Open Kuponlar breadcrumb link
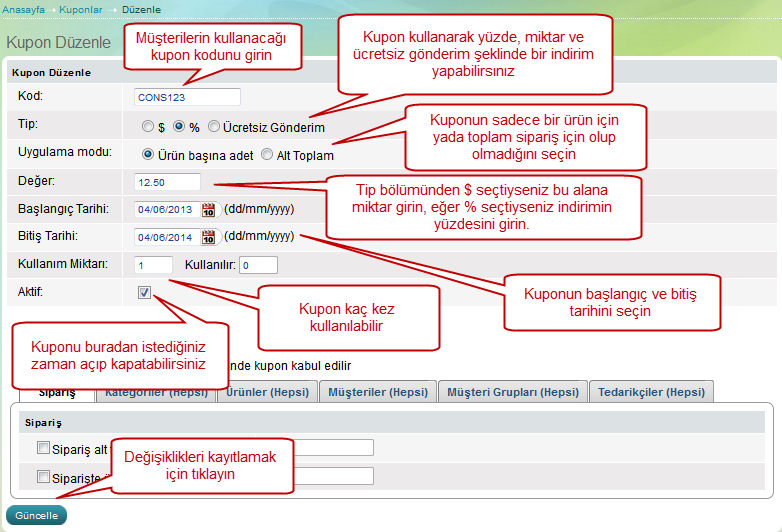Image resolution: width=782 pixels, height=532 pixels. pyautogui.click(x=82, y=8)
